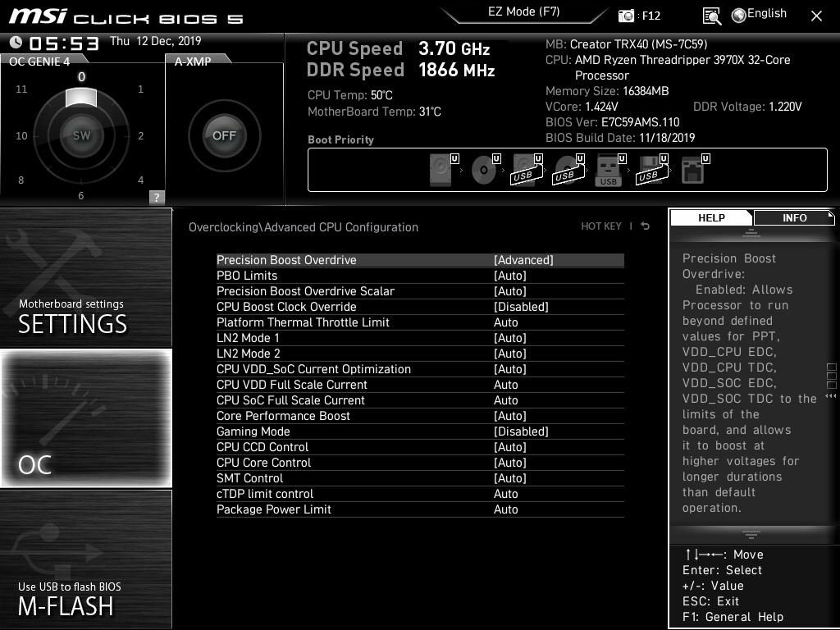Open the SMT Control Auto dropdown
The width and height of the screenshot is (840, 630).
pyautogui.click(x=509, y=478)
